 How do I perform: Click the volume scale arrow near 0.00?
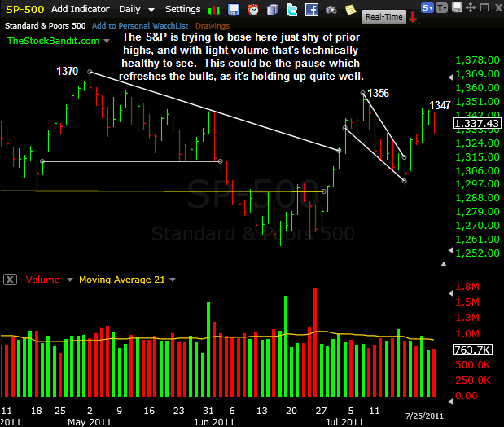click(x=450, y=402)
